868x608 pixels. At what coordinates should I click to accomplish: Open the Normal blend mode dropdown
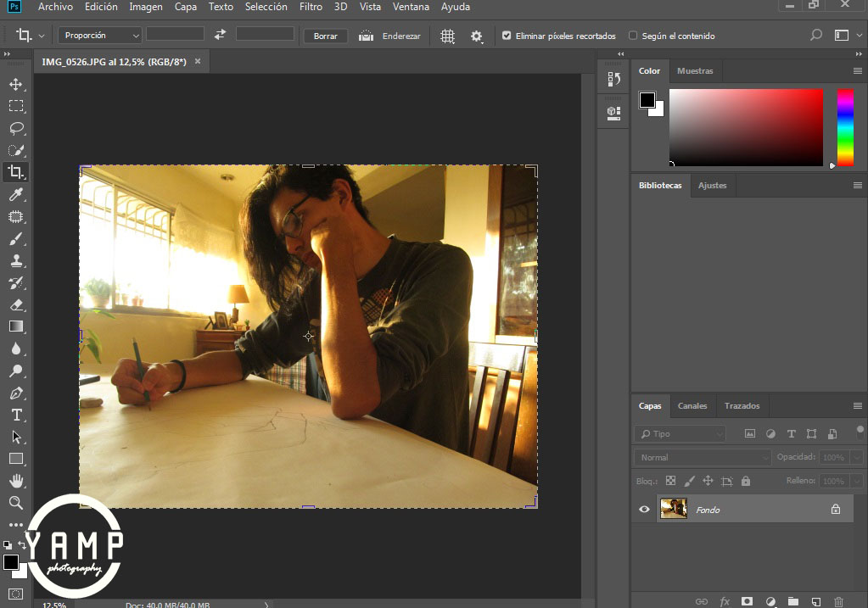click(x=703, y=457)
